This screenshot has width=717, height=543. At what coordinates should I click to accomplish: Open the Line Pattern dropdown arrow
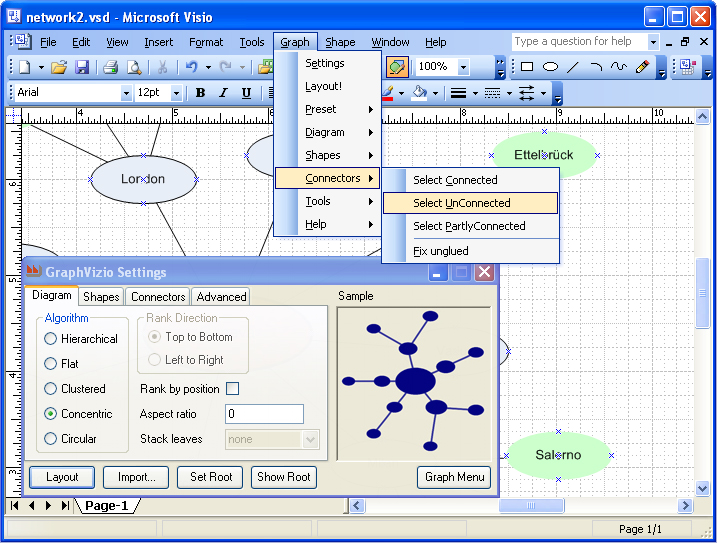(509, 93)
